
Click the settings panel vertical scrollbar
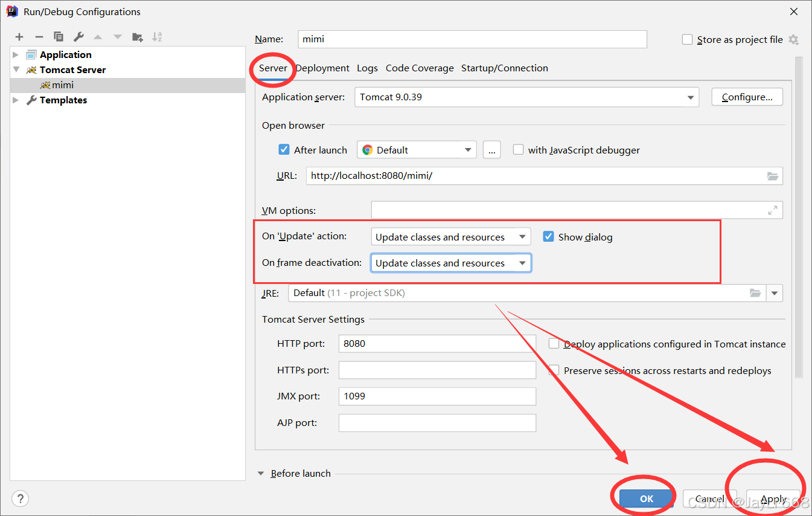pos(799,218)
